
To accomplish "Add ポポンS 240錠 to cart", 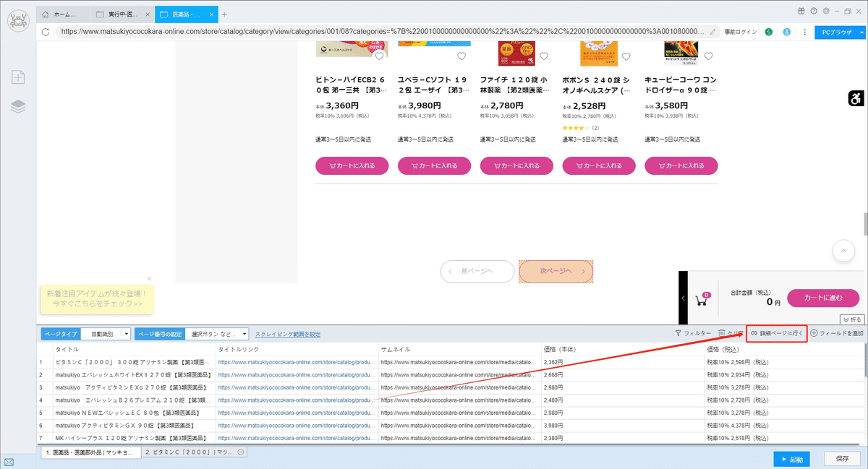I will (599, 165).
